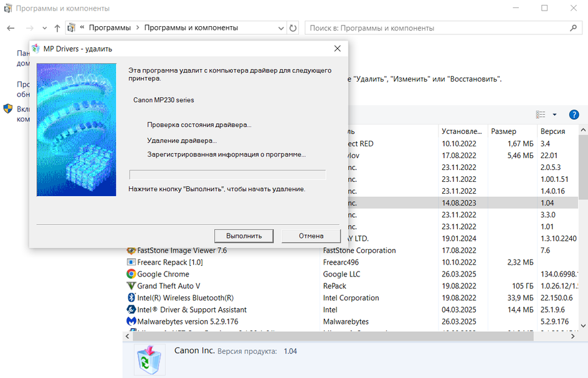Refresh the Programs and Features list
The width and height of the screenshot is (588, 378).
(x=293, y=28)
